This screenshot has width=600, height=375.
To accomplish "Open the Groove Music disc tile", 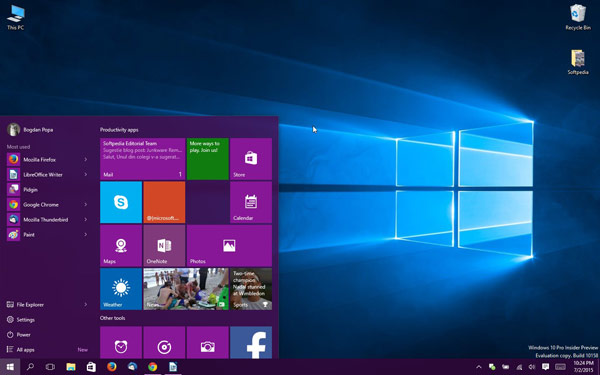I will pos(164,342).
